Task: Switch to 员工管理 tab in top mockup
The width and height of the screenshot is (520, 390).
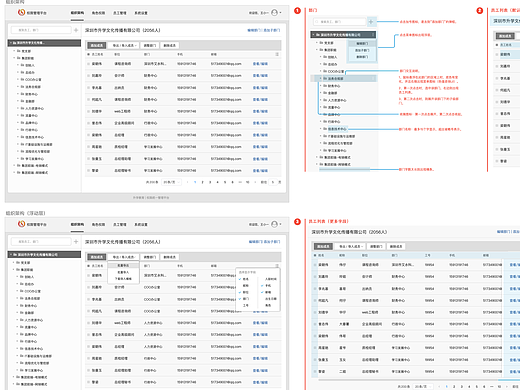Action: click(x=120, y=13)
